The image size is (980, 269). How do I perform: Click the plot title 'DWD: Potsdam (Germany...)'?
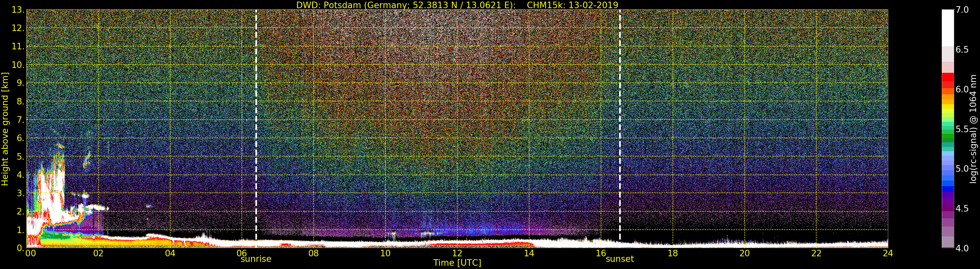457,5
